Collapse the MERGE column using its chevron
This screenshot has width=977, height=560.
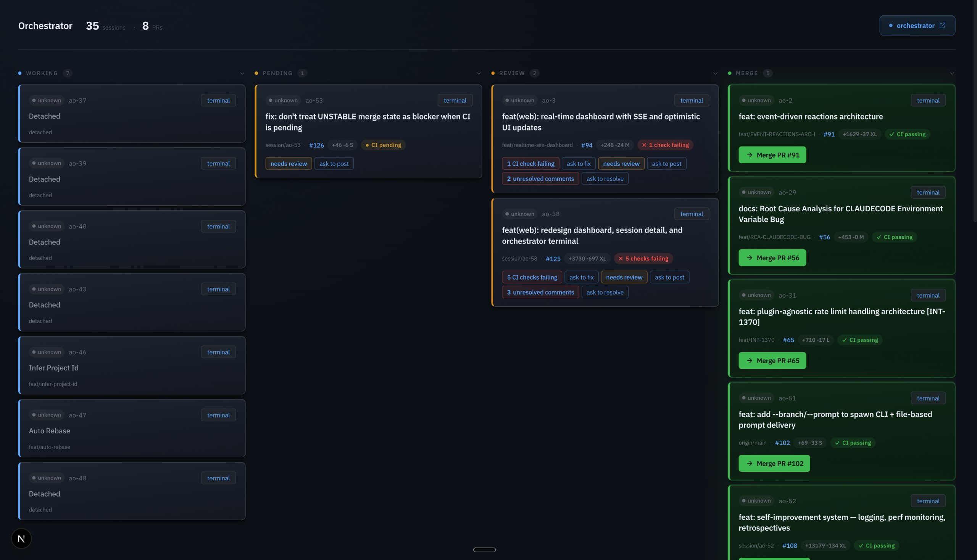click(x=952, y=73)
